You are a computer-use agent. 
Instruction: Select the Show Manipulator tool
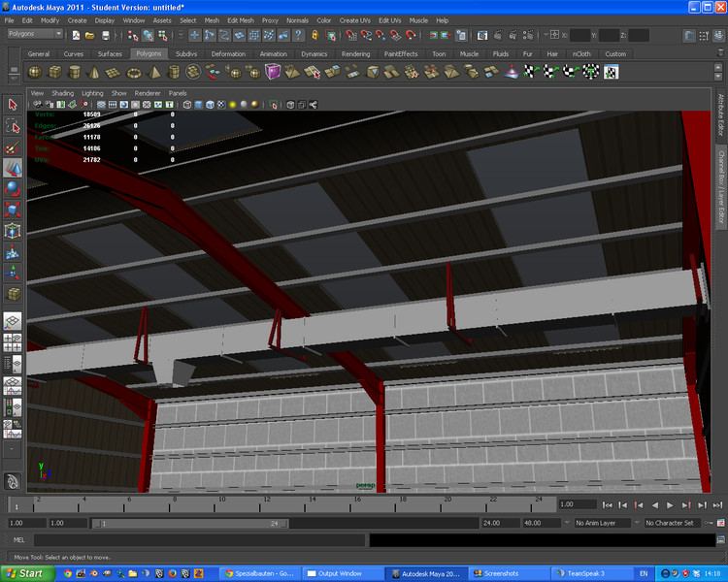pyautogui.click(x=13, y=273)
